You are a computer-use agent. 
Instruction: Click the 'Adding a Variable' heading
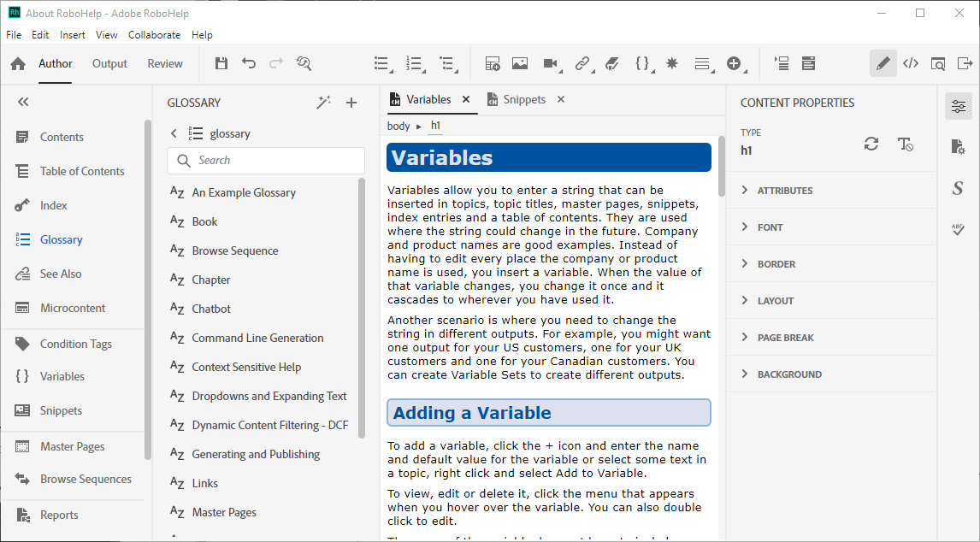549,413
